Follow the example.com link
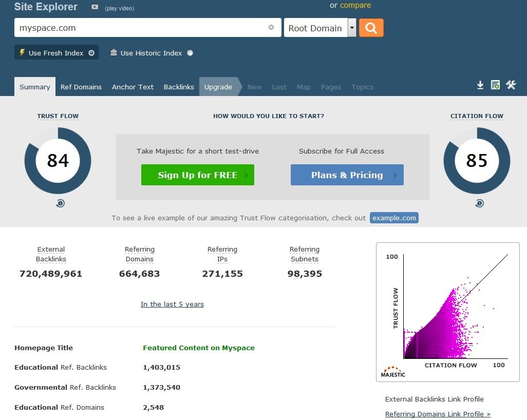527x420 pixels. click(x=394, y=218)
